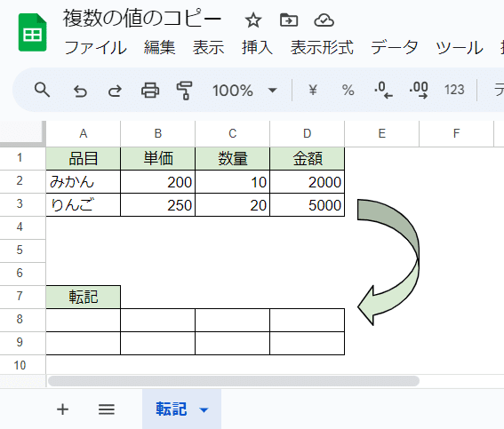Select the cell with value 200

coord(158,182)
